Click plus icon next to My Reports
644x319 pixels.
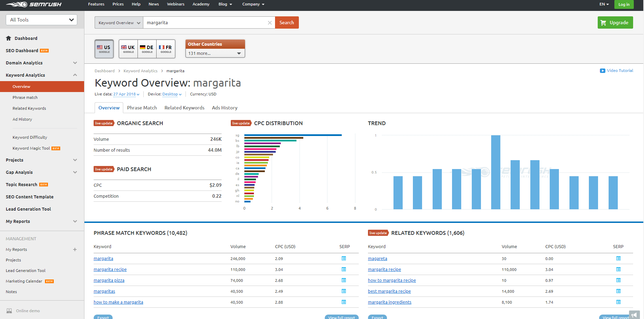(x=75, y=249)
